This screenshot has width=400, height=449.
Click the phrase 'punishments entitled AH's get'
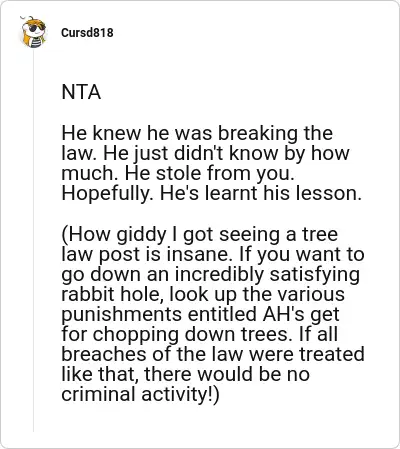(x=200, y=315)
